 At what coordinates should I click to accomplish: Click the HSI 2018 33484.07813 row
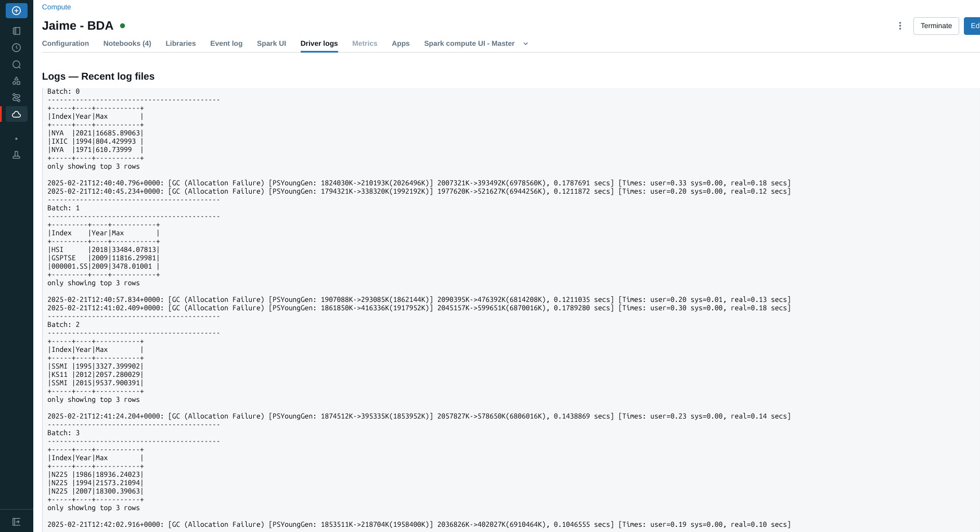pos(104,250)
